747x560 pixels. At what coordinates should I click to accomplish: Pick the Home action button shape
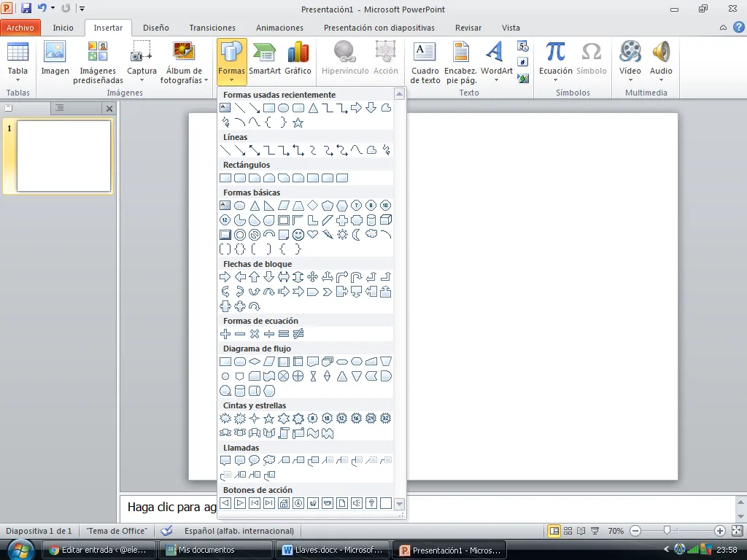click(x=284, y=503)
